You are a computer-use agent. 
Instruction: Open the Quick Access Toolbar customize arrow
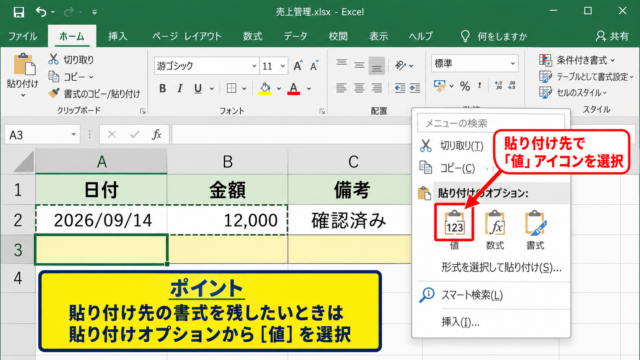click(x=94, y=13)
